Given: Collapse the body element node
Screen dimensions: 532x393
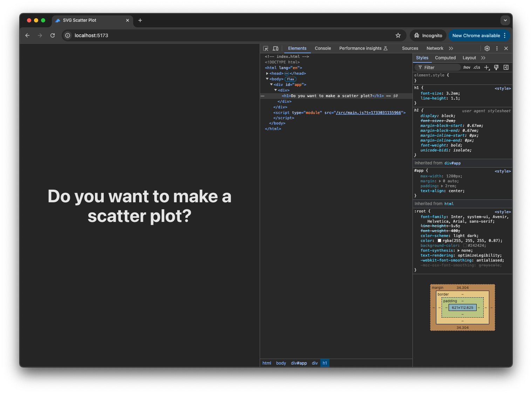Looking at the screenshot, I should (x=267, y=79).
